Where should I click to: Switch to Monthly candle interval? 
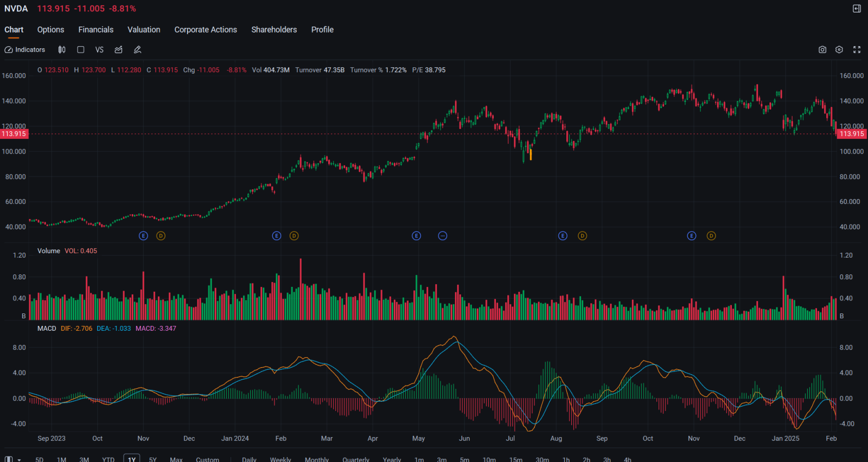[x=317, y=459]
